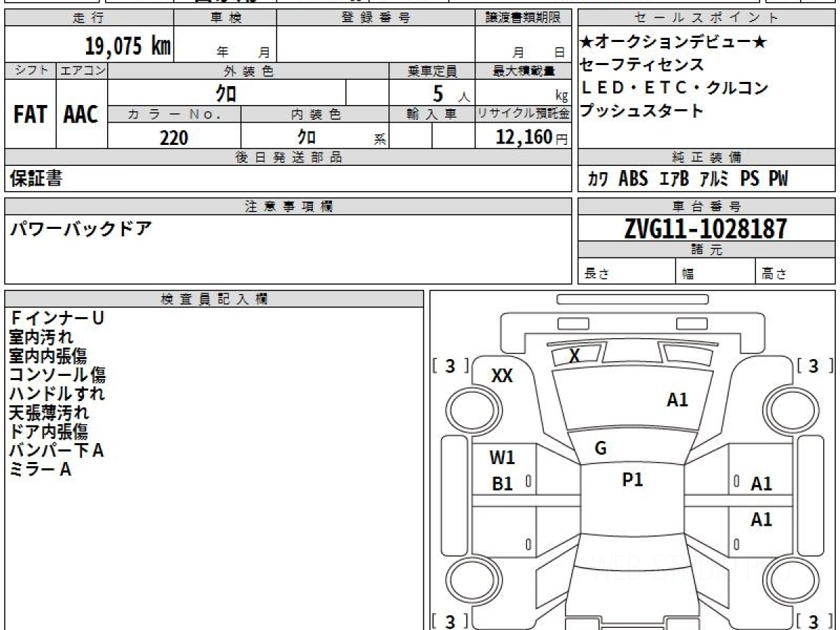The width and height of the screenshot is (840, 630).
Task: Select the セールスポイント heading
Action: 706,18
